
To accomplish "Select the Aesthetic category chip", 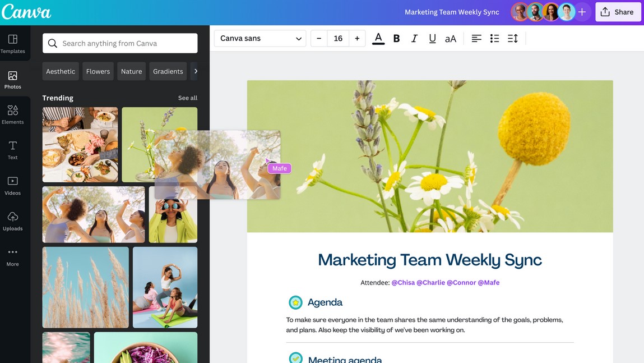I will pyautogui.click(x=61, y=71).
